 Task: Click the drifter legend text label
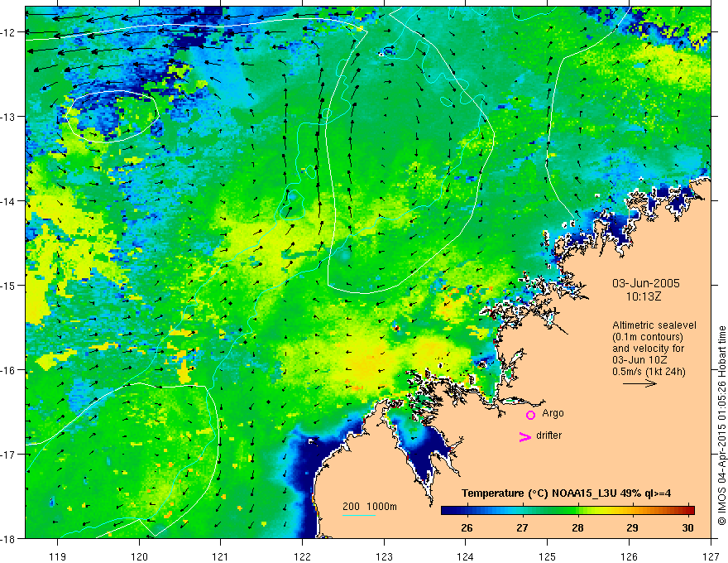548,435
